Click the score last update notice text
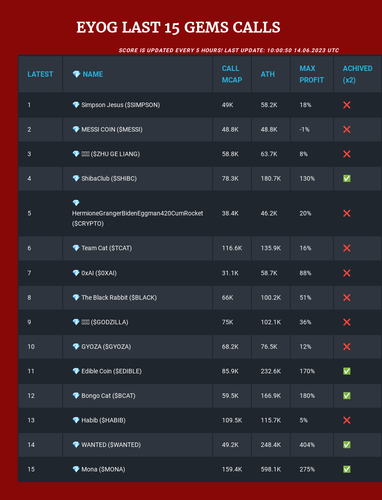Viewport: 382px width, 500px height. (x=229, y=50)
